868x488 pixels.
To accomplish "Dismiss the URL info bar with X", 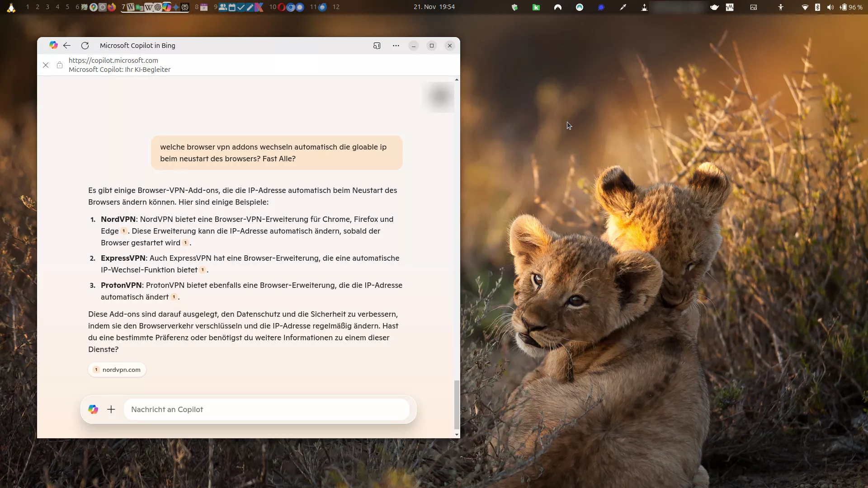I will [46, 65].
